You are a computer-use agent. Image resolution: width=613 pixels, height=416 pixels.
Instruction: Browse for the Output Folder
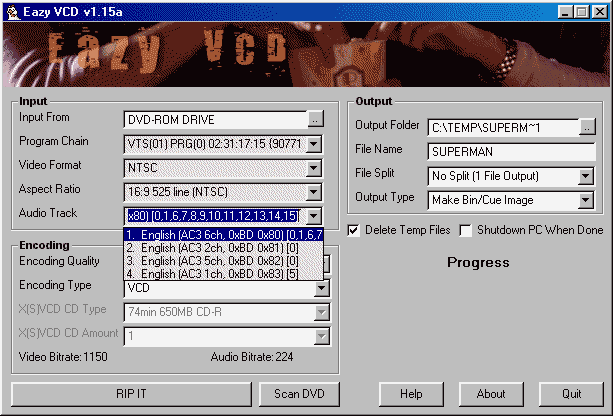[587, 127]
